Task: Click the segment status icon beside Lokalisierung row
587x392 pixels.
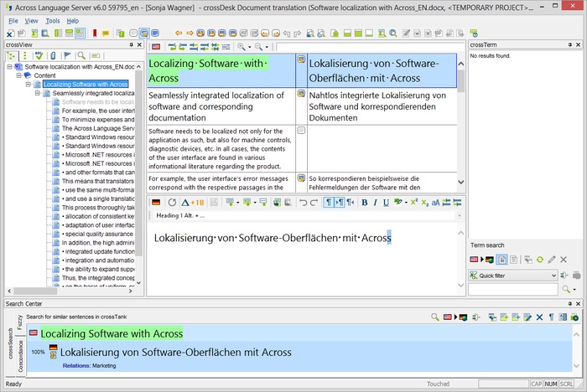Action: coord(301,59)
